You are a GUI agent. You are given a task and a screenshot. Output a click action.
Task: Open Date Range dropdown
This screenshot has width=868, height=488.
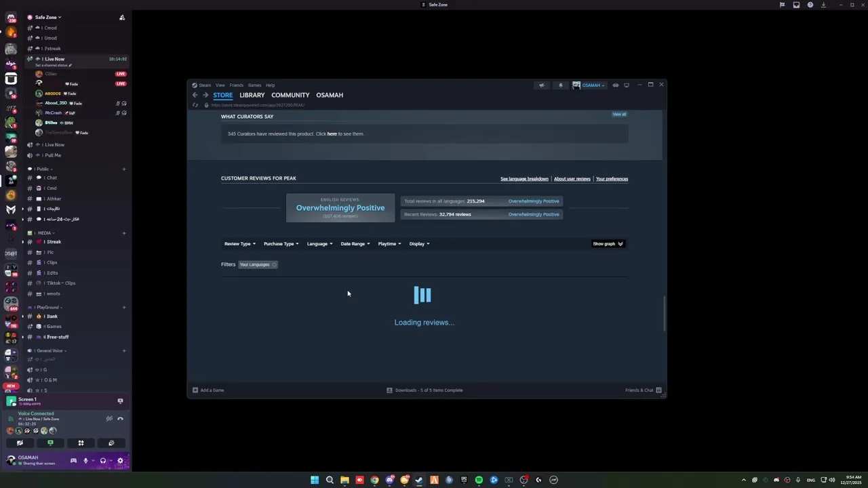click(x=355, y=244)
